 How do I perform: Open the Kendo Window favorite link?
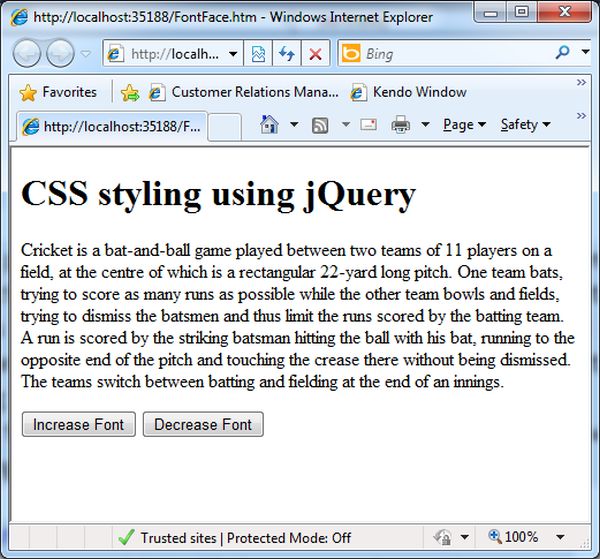click(408, 92)
